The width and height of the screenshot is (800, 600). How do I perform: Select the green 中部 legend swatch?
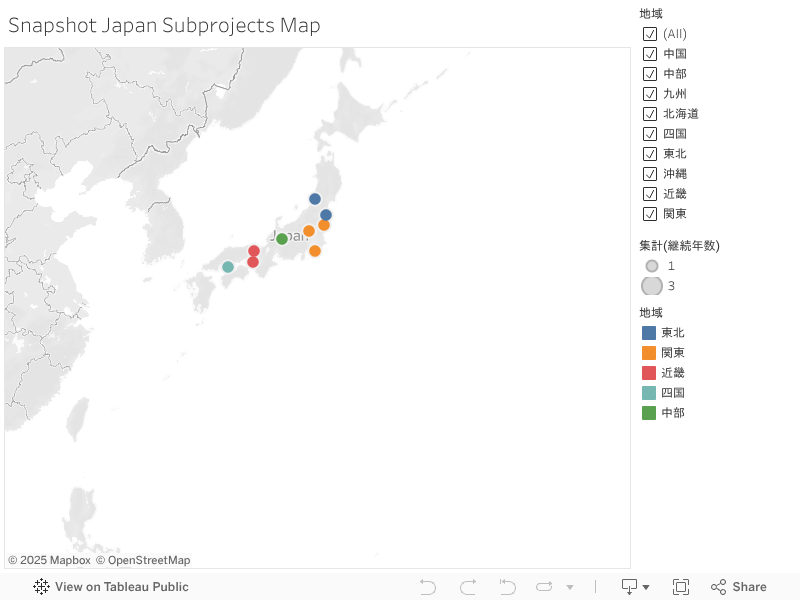(648, 413)
